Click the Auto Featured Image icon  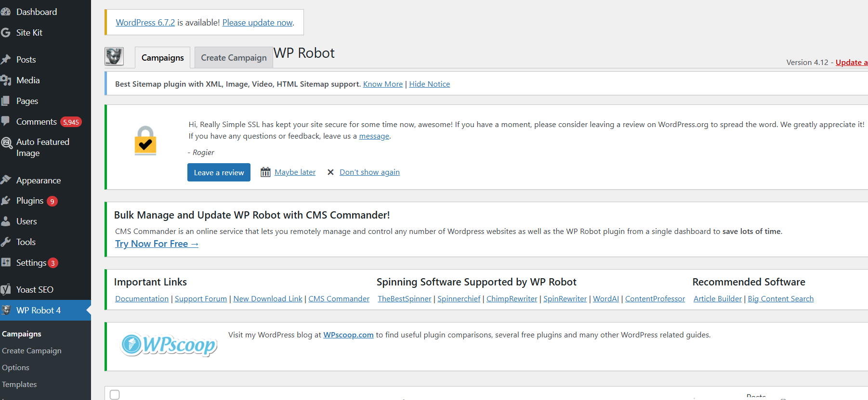(x=6, y=142)
